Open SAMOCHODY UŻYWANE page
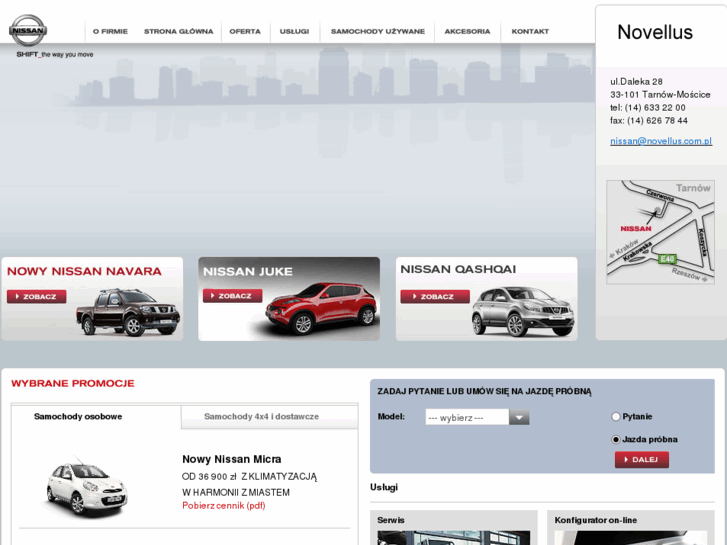 click(378, 32)
